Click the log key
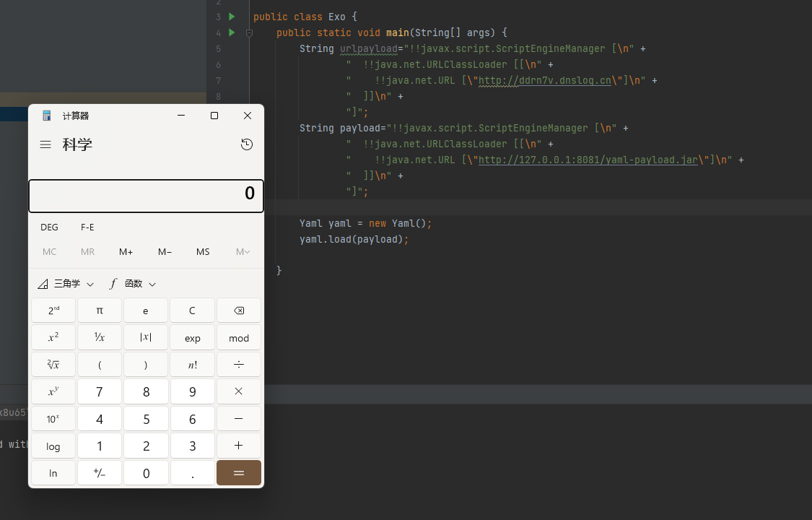Viewport: 812px width, 520px height. click(53, 446)
